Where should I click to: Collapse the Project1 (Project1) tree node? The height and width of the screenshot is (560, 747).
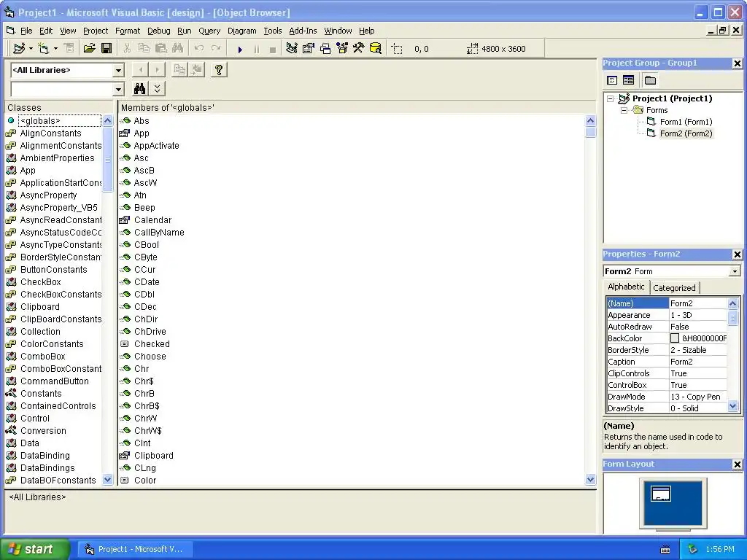(x=611, y=98)
